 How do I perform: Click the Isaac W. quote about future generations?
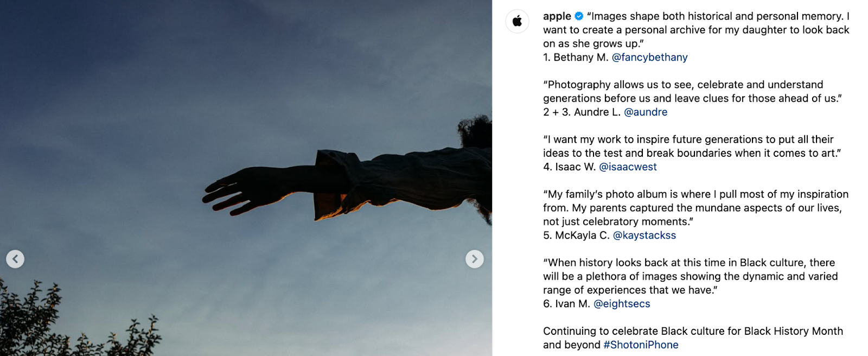click(x=692, y=146)
